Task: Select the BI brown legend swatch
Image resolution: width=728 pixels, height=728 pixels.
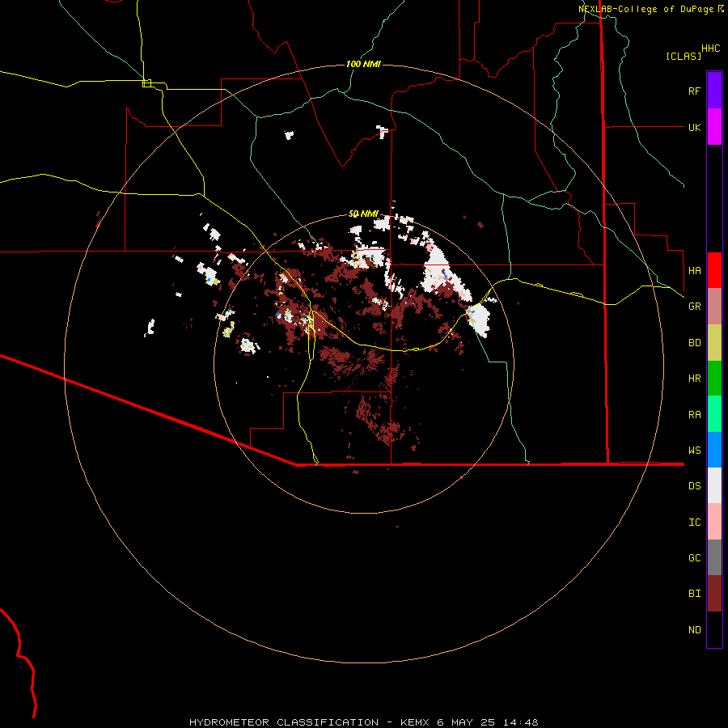Action: 714,594
